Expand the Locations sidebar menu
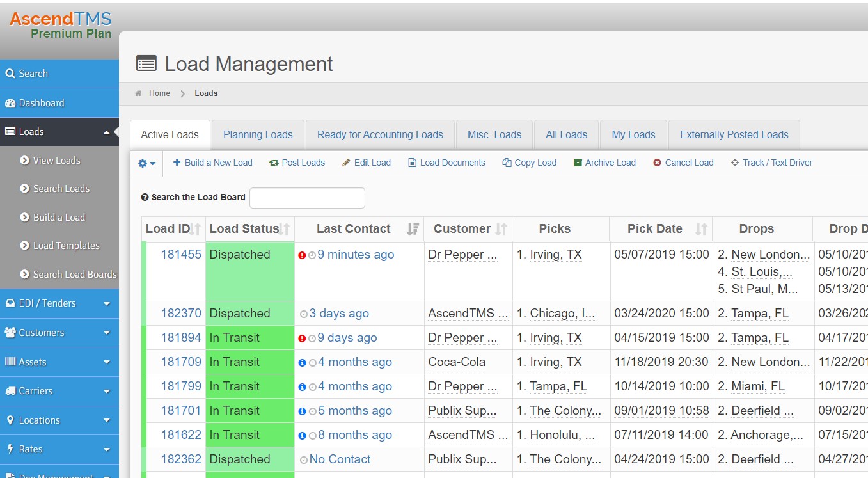This screenshot has height=478, width=868. [59, 420]
